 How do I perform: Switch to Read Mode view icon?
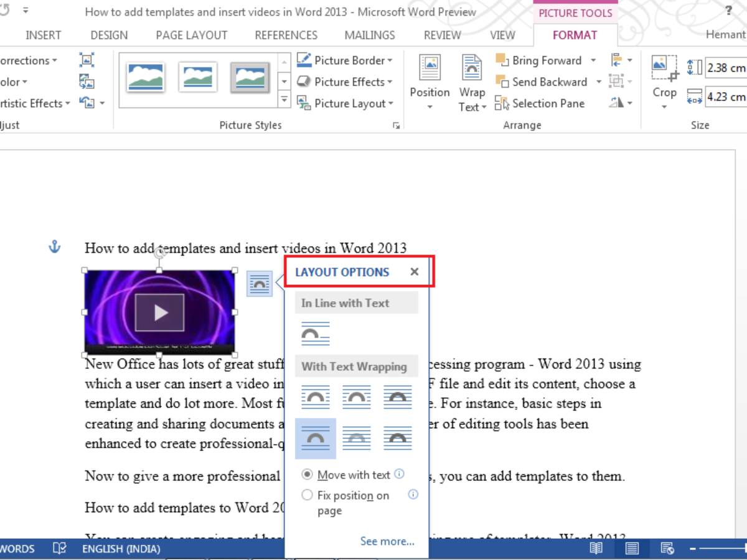(596, 548)
